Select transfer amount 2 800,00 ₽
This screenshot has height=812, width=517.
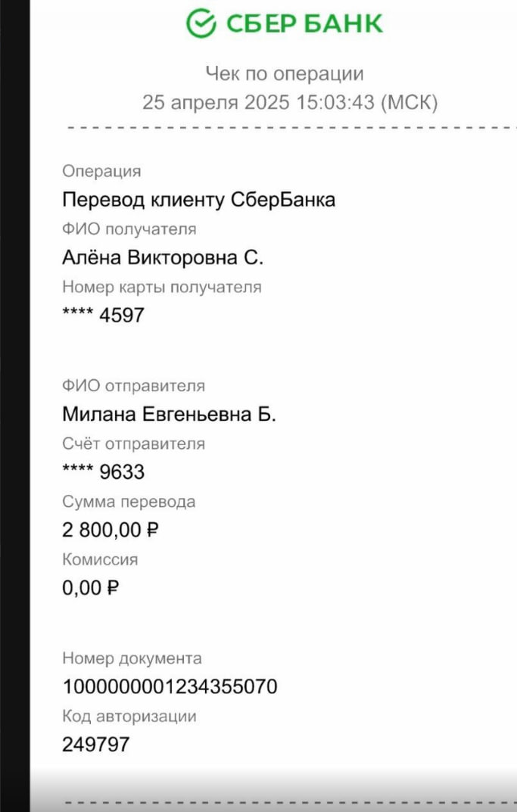(x=111, y=530)
